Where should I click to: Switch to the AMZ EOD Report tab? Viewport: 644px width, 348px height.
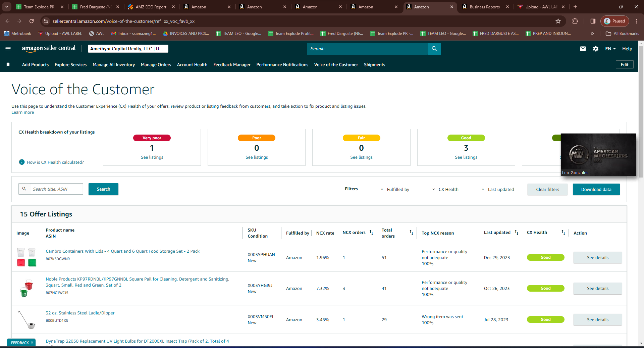[151, 7]
